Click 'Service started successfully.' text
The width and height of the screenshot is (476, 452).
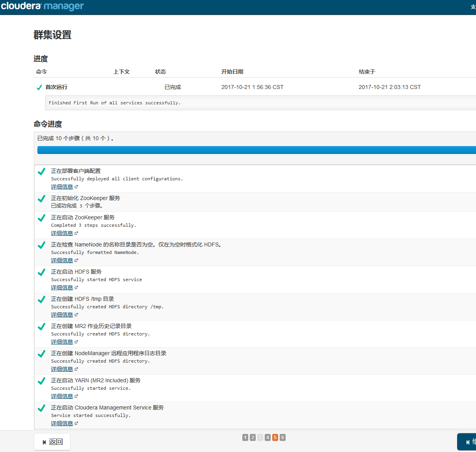point(91,415)
